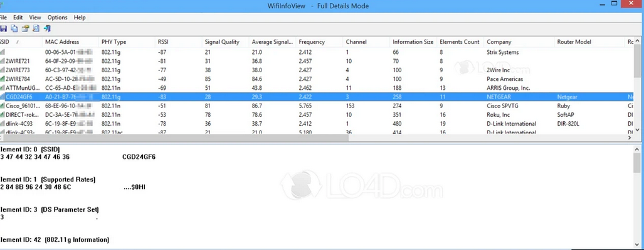The height and width of the screenshot is (250, 644).
Task: Select the CGD24GF6 network row
Action: [316, 97]
